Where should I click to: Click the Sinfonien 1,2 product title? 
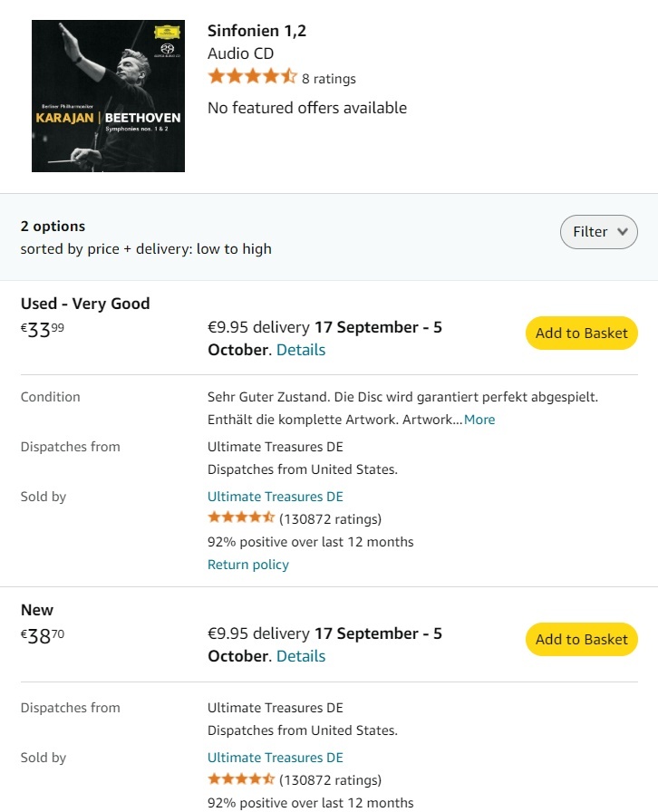tap(256, 31)
